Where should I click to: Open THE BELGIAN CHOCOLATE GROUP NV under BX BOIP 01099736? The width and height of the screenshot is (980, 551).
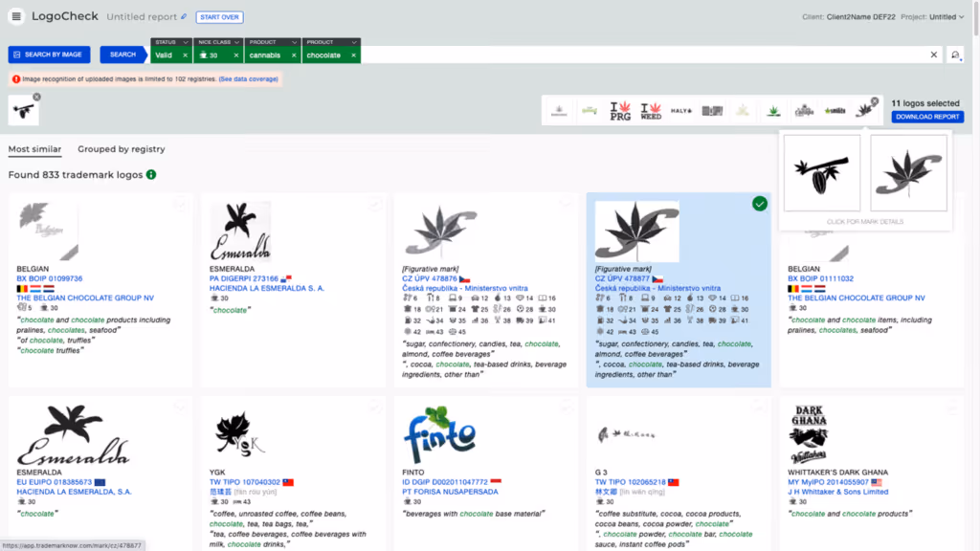[85, 298]
